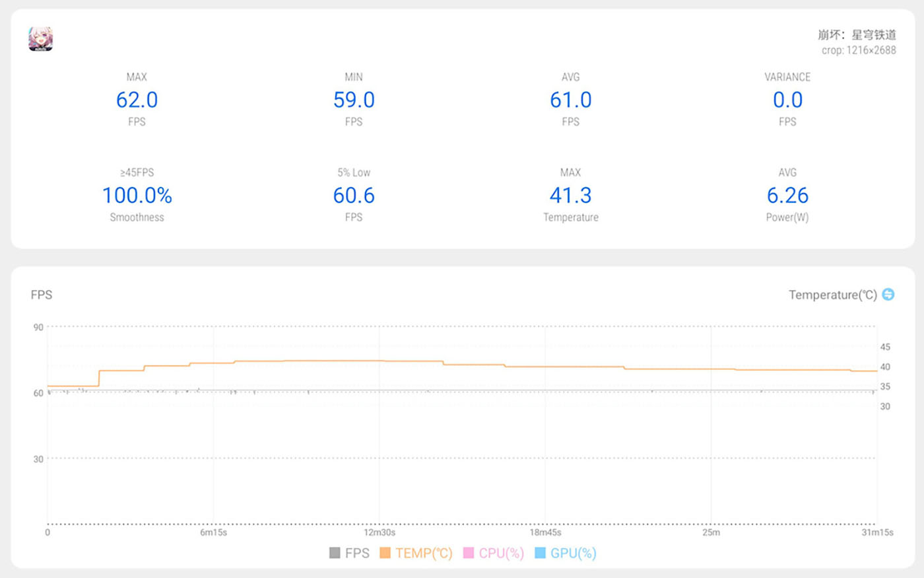Click the AVG FPS value 61.0

coord(571,100)
